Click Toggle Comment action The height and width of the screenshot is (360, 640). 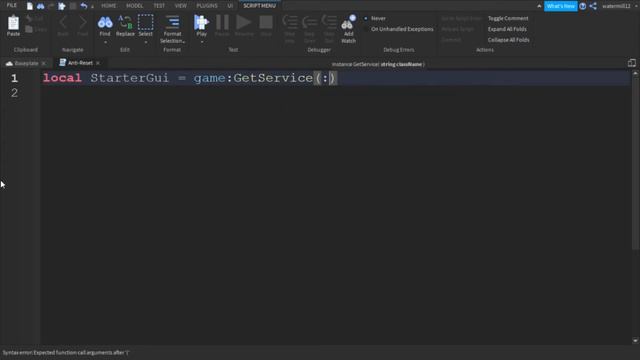point(508,18)
